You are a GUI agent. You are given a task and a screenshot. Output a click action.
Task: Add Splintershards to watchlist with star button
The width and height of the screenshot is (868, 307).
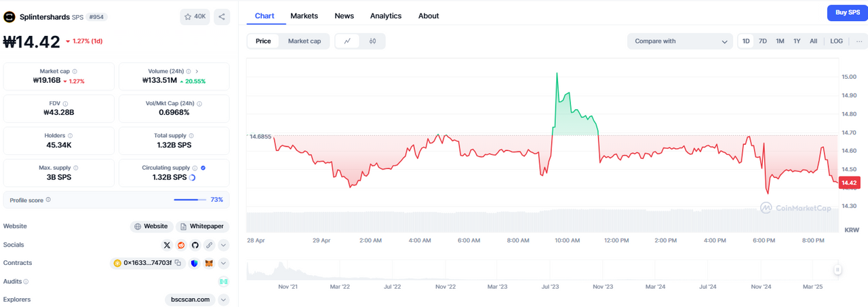[x=195, y=16]
